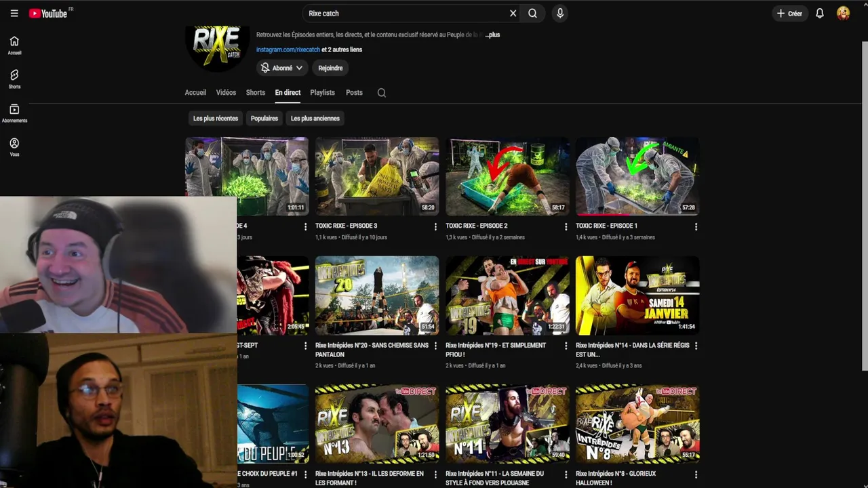868x488 pixels.
Task: Click the TOXIC RIXE - EPISODE 1 title
Action: [x=606, y=226]
